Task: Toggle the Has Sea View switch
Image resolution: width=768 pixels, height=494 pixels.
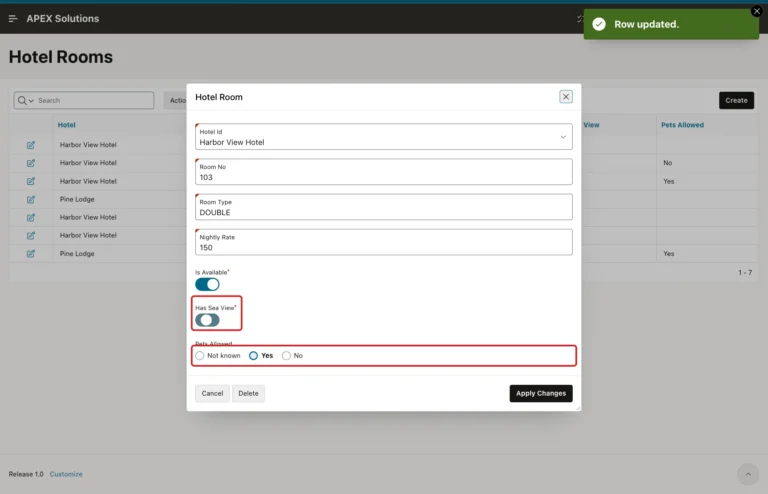Action: pyautogui.click(x=207, y=320)
